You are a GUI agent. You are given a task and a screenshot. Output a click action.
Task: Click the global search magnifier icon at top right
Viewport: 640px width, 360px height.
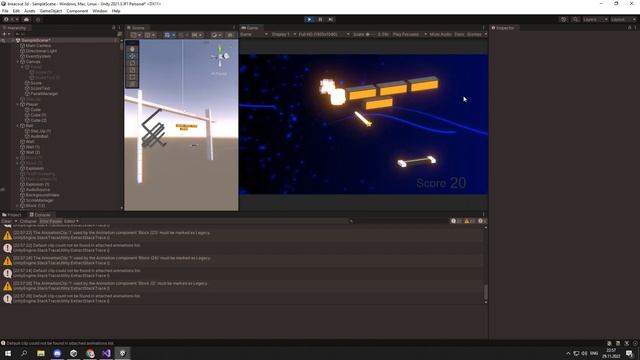[x=575, y=19]
